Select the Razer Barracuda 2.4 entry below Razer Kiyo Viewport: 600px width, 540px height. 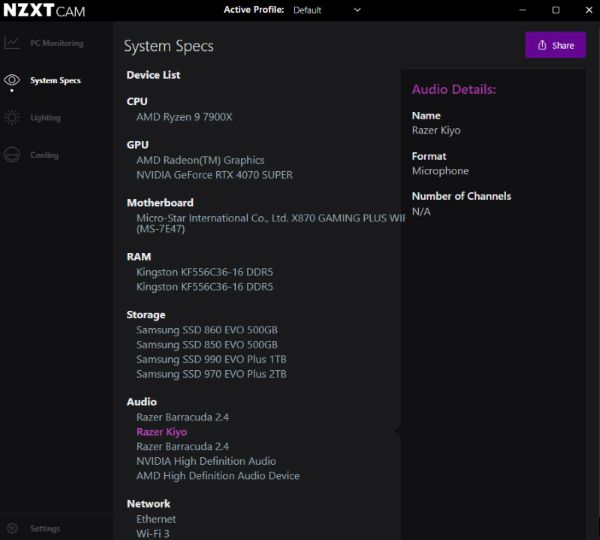pos(183,446)
